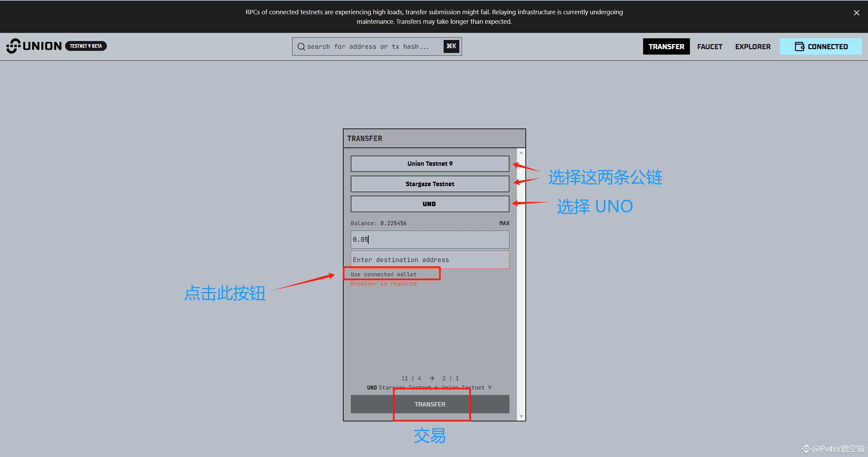Go to the Faucet page

710,46
